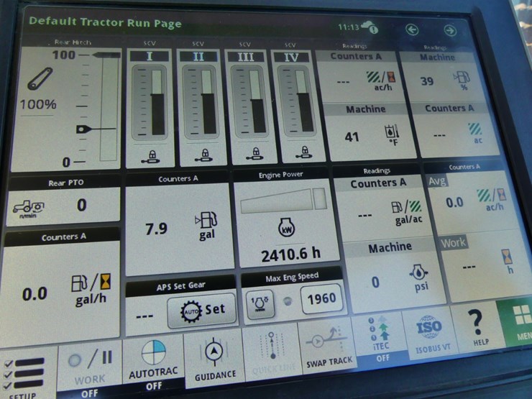
Task: Tap the rear hitch 100% value
Action: pos(38,104)
